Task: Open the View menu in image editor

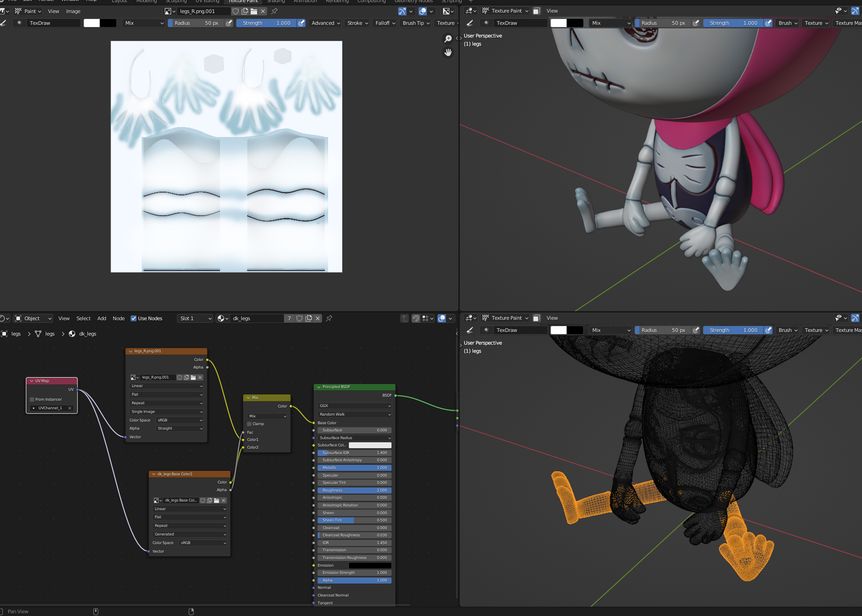Action: coord(53,11)
